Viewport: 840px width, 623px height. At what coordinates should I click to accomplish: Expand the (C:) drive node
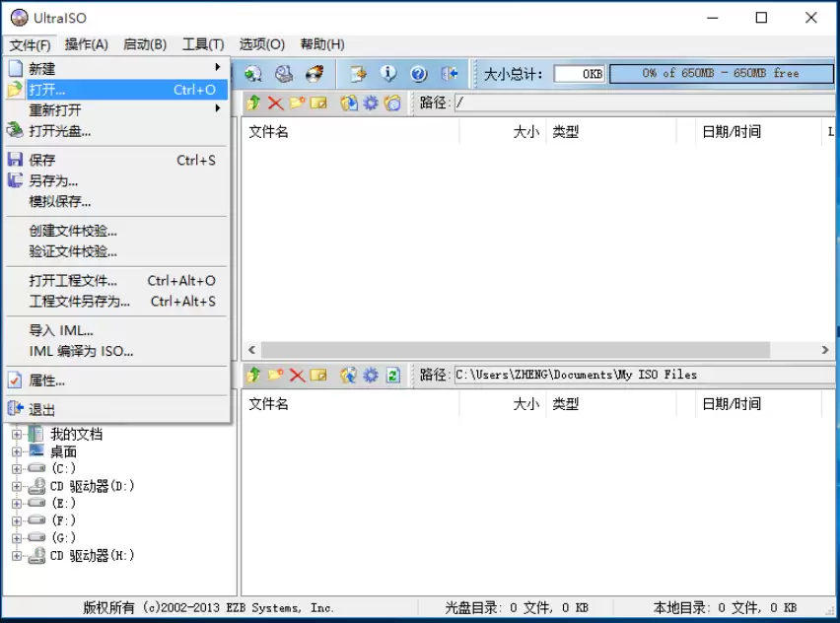coord(17,469)
